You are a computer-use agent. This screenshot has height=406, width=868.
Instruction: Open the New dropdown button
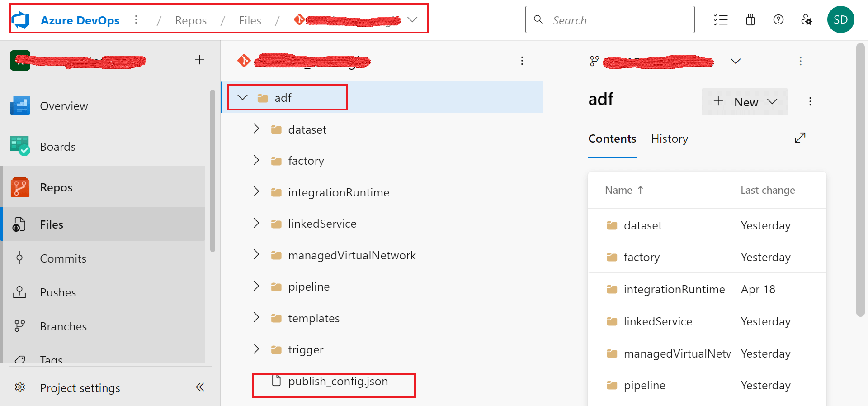point(745,102)
